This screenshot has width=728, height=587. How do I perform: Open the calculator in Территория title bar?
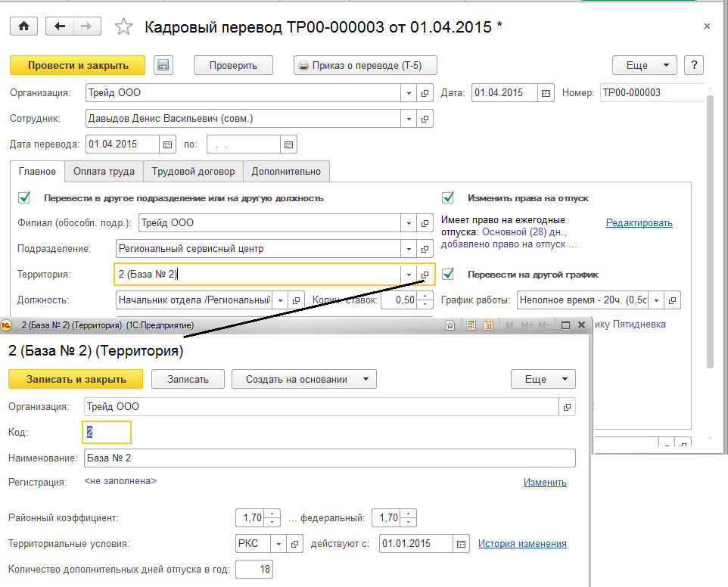click(470, 325)
